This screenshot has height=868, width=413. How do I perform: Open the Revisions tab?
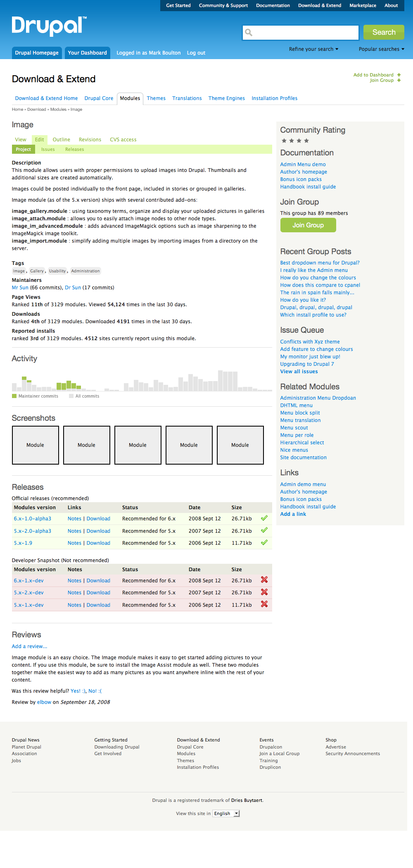click(x=90, y=140)
